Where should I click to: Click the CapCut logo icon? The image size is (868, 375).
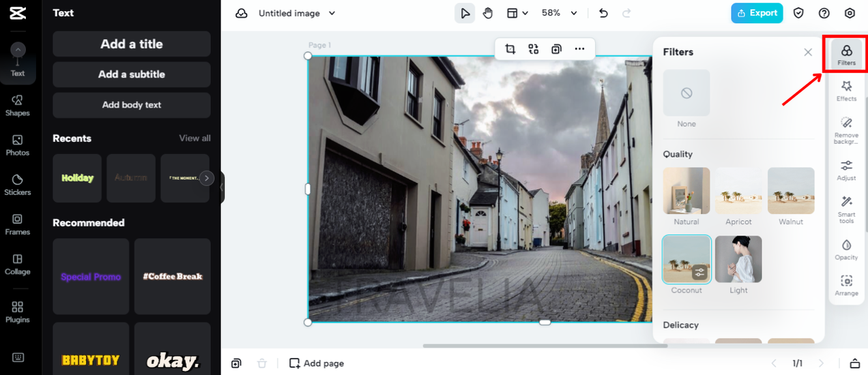point(18,13)
